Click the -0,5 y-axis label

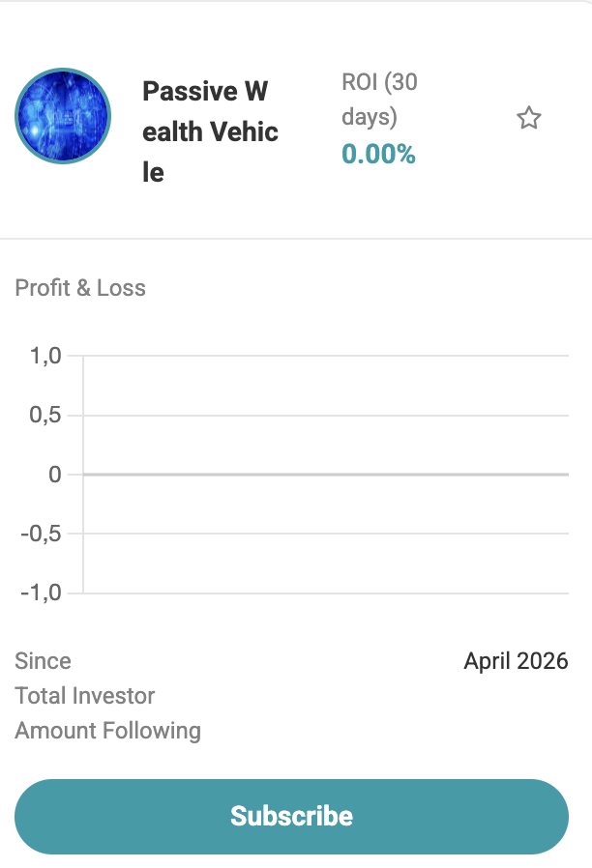pos(41,534)
